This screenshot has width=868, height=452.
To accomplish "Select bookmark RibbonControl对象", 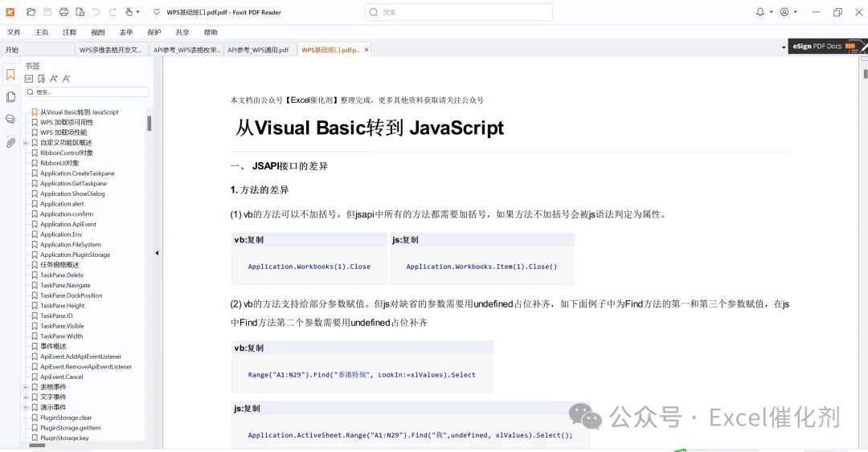I will (67, 153).
